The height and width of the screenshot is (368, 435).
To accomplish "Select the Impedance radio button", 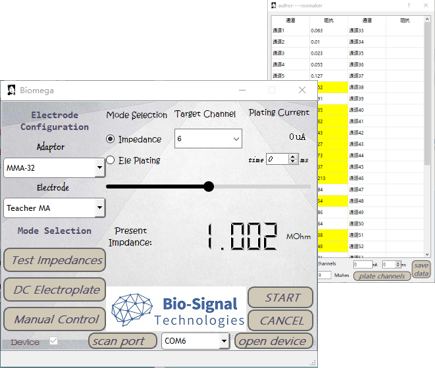I will click(110, 139).
